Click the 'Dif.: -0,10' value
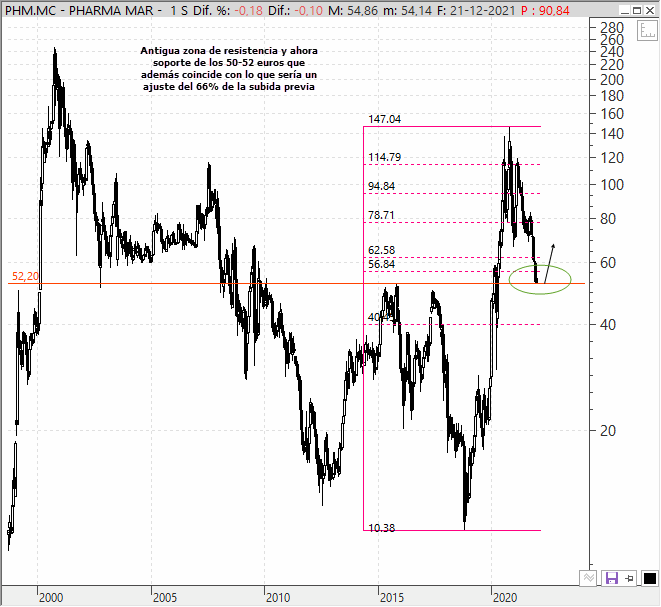Viewport: 661px width, 607px height. click(296, 11)
